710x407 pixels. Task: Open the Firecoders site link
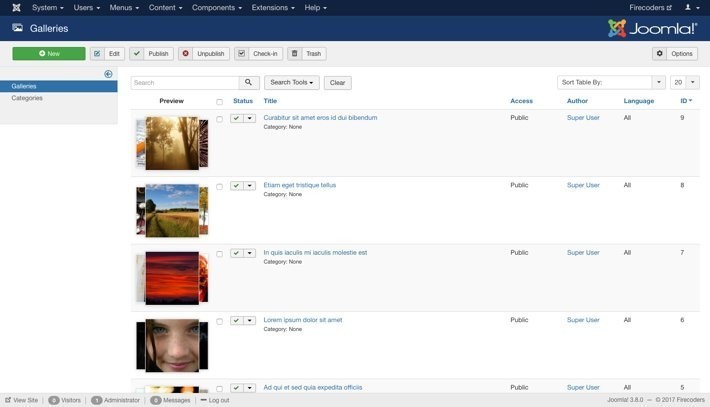[x=650, y=8]
